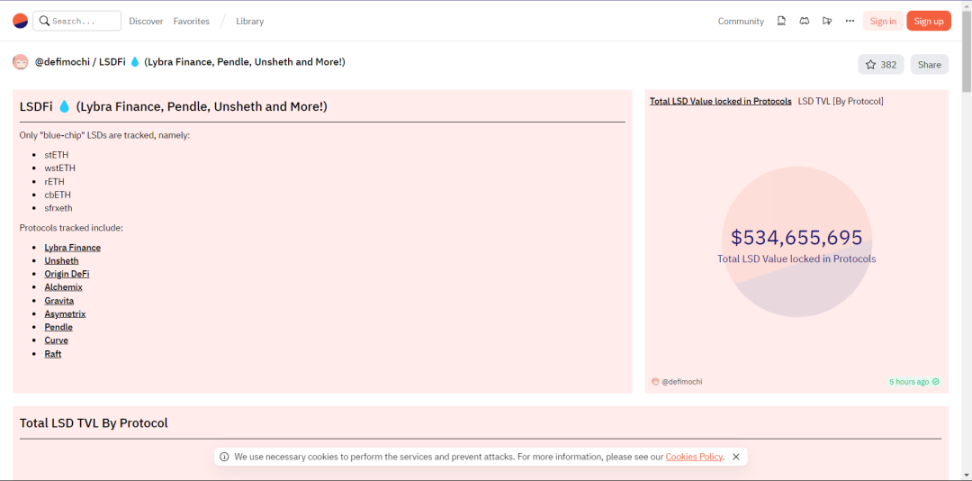This screenshot has width=972, height=481.
Task: Open the Asymetrix link
Action: click(65, 314)
